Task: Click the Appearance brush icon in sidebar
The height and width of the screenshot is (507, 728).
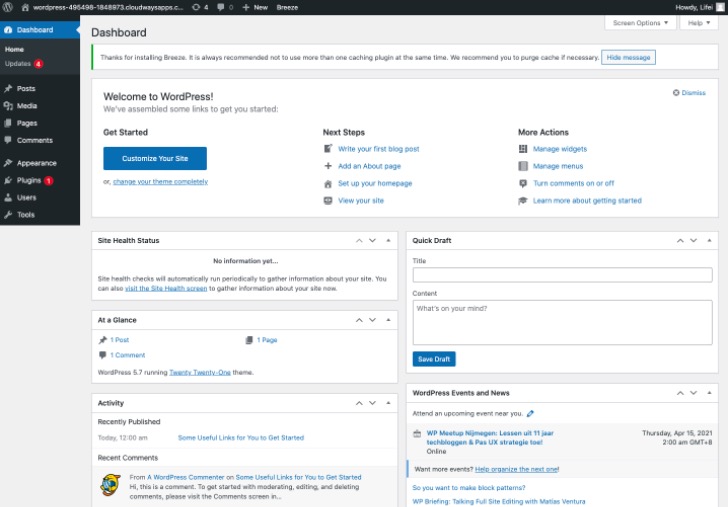Action: (x=8, y=163)
